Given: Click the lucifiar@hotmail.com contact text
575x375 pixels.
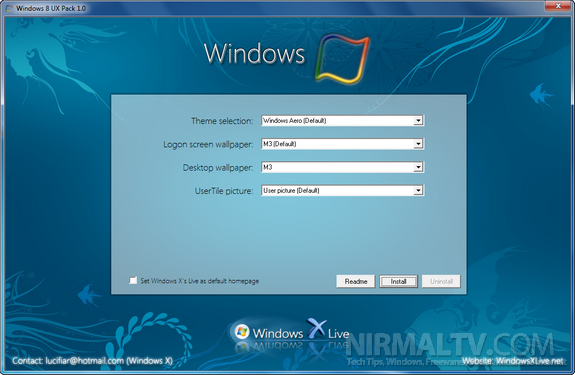Looking at the screenshot, I should pos(84,361).
